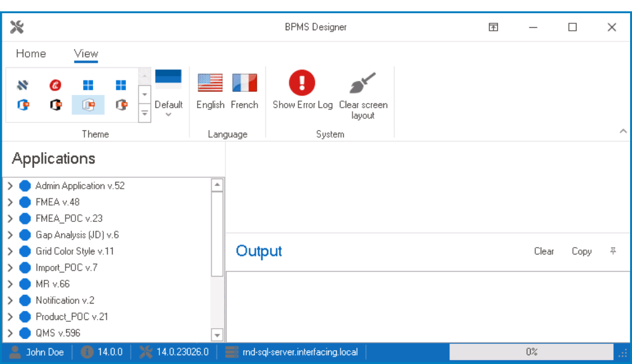The width and height of the screenshot is (632, 364).
Task: Click the Applications list scroll up arrow
Action: pos(217,185)
